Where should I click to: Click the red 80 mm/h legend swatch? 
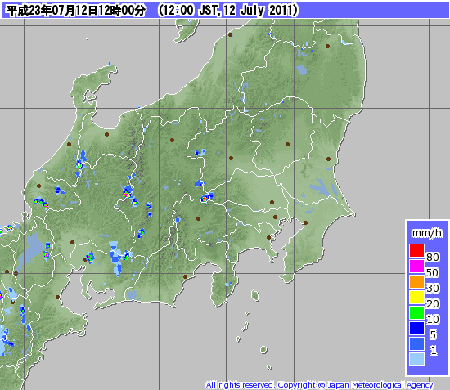[x=417, y=250]
